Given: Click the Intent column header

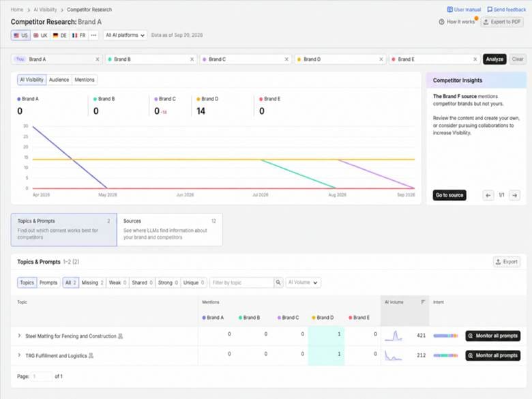Looking at the screenshot, I should pos(439,302).
